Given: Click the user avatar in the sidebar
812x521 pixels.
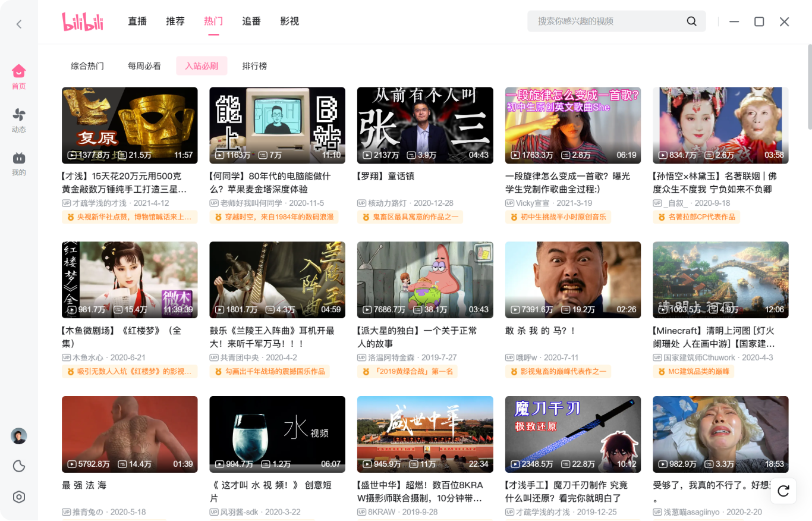Looking at the screenshot, I should 18,436.
